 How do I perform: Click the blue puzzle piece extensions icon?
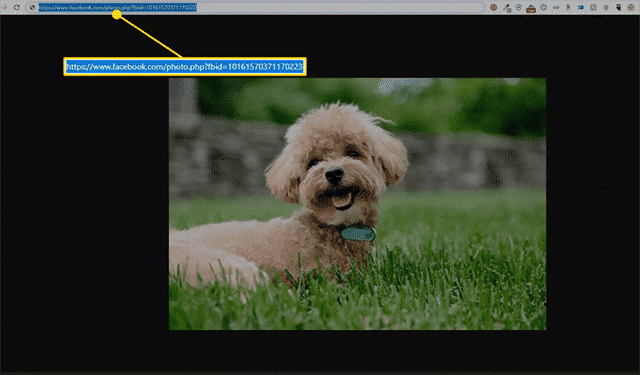[x=580, y=7]
